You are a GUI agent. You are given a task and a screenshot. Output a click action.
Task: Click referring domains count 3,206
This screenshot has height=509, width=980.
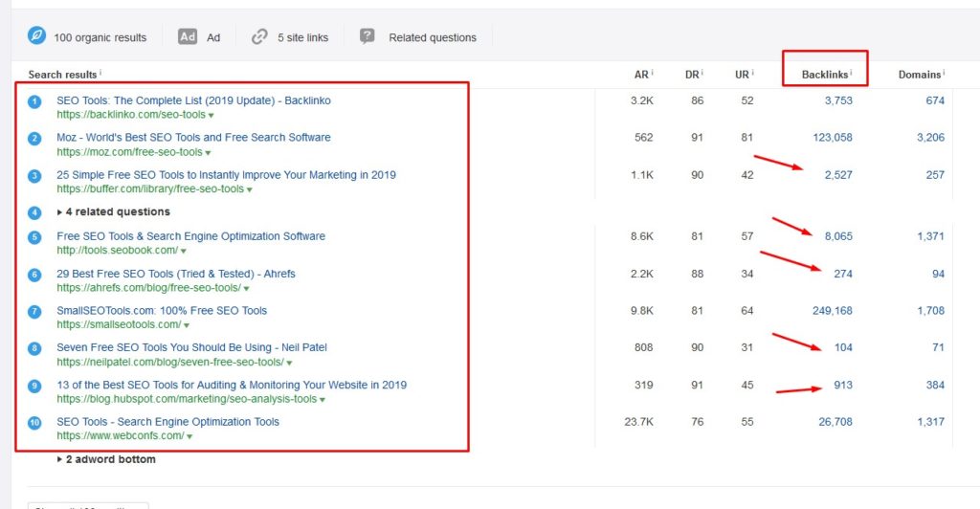(x=930, y=138)
